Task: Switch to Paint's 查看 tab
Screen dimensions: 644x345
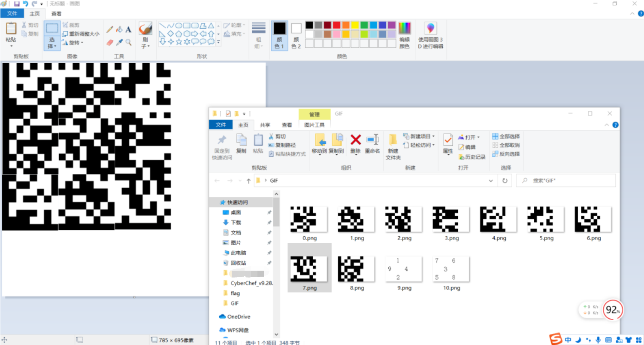Action: [x=56, y=13]
